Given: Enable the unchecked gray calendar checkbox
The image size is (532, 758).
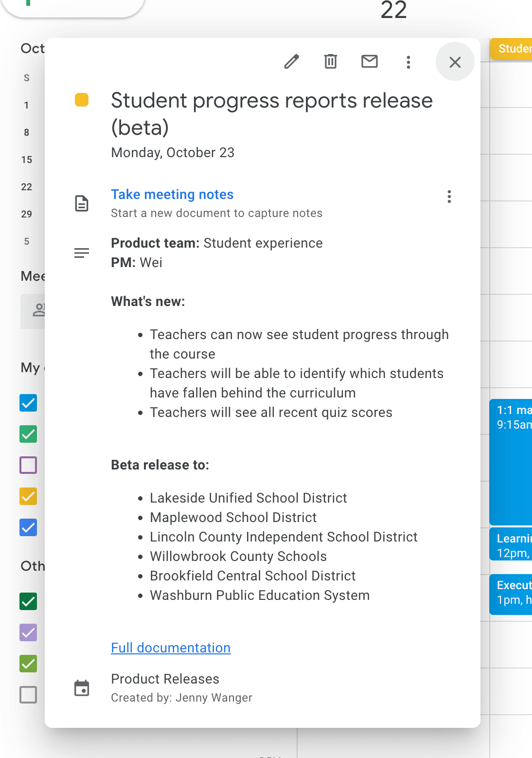Looking at the screenshot, I should [28, 695].
